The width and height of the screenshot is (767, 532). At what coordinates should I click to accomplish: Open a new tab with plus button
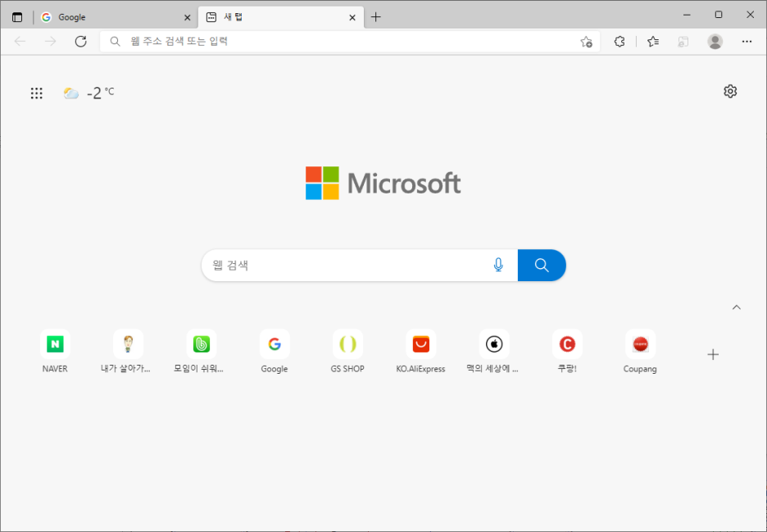tap(375, 17)
